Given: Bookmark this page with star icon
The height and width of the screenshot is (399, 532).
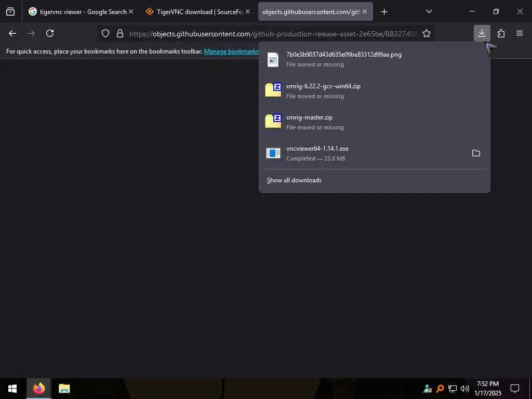Looking at the screenshot, I should pos(427,33).
